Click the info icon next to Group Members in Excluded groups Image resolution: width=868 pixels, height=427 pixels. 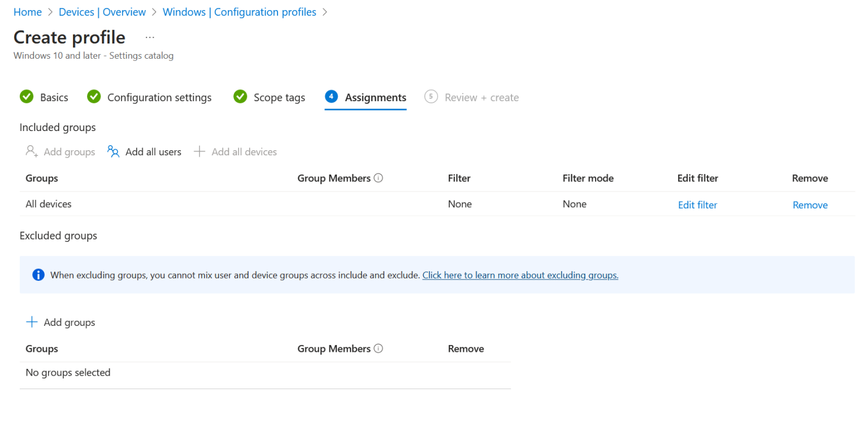click(x=379, y=349)
